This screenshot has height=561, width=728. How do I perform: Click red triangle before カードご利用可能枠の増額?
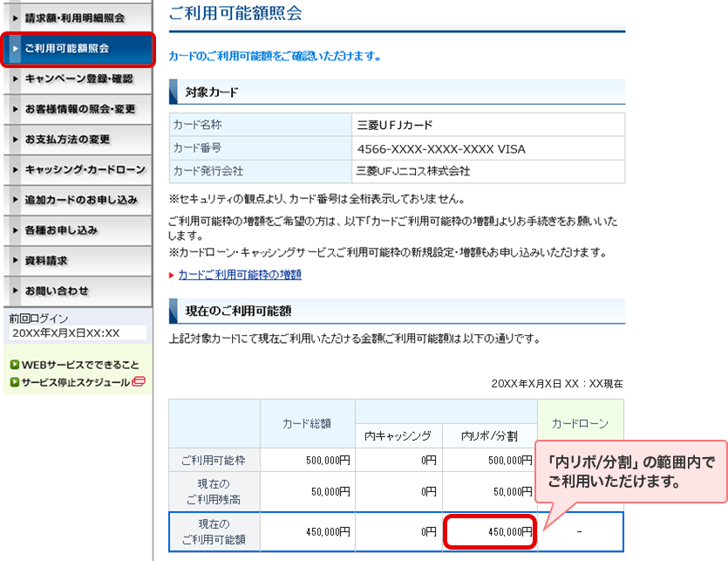(x=171, y=275)
